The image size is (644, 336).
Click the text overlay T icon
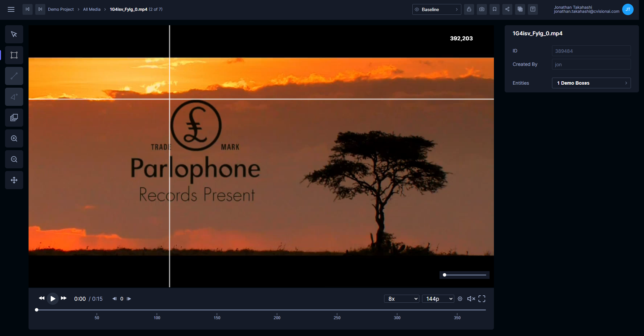(533, 9)
